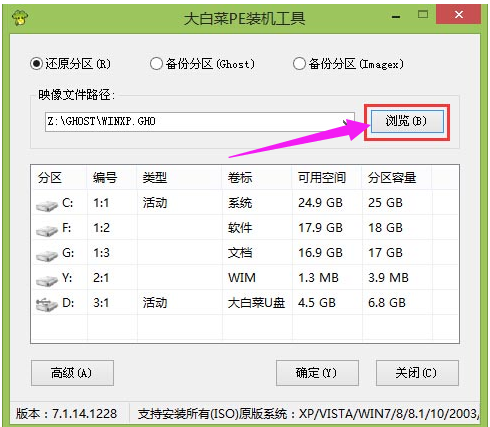490x427 pixels.
Task: Confirm with the 确定 (Y) button
Action: [317, 373]
